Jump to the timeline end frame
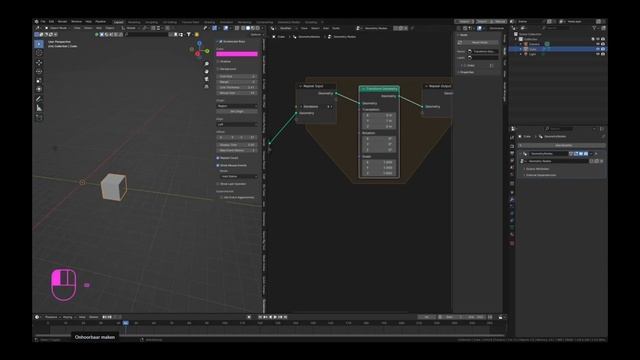640x360 pixels. tap(285, 317)
